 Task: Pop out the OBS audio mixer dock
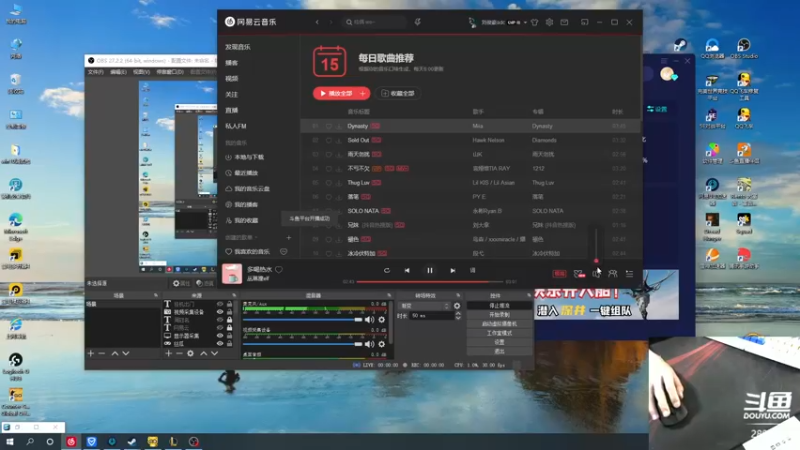click(x=389, y=295)
